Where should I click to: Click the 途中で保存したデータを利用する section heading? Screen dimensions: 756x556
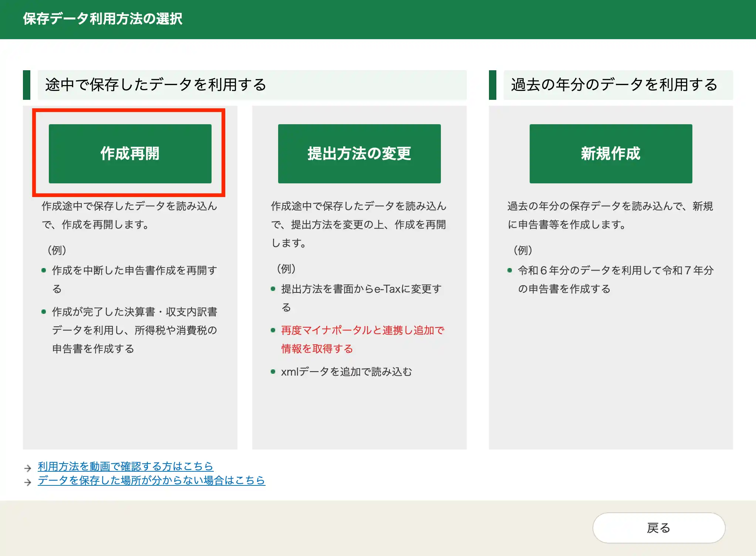coord(155,85)
